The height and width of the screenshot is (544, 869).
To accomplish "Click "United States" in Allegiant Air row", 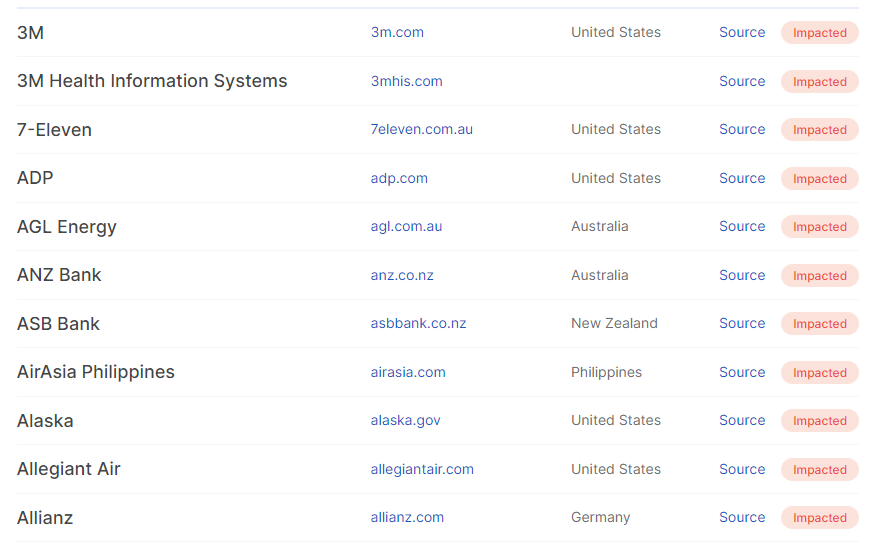I will tap(616, 469).
